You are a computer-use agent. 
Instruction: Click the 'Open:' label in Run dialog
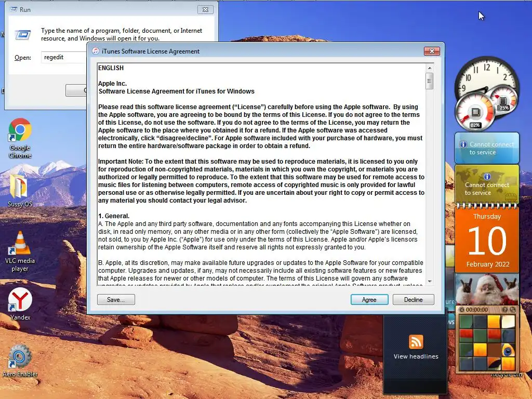[x=23, y=58]
